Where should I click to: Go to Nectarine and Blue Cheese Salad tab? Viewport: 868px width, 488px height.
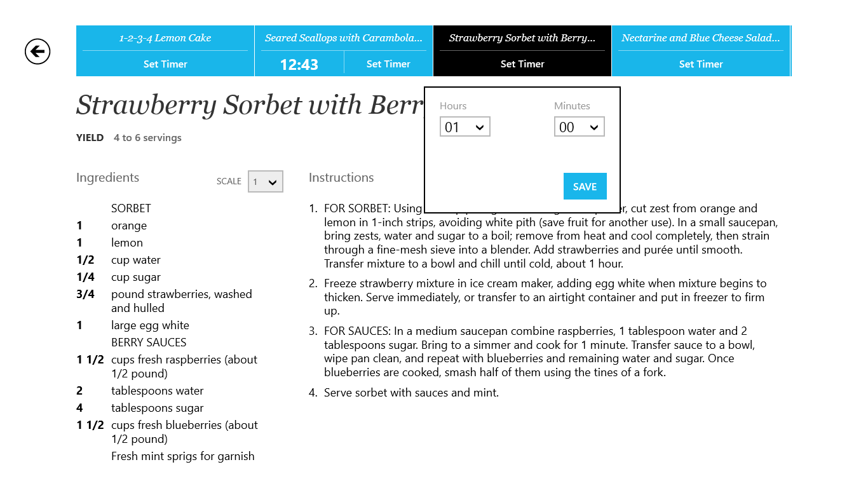700,38
